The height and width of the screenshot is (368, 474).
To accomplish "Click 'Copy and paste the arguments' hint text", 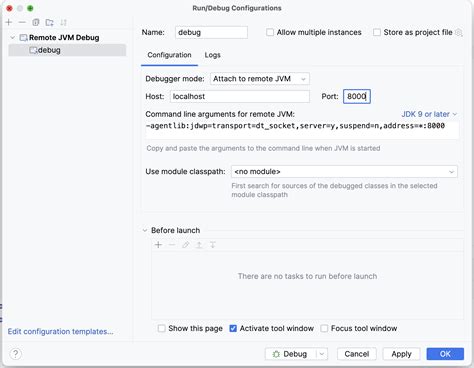I will (x=263, y=148).
